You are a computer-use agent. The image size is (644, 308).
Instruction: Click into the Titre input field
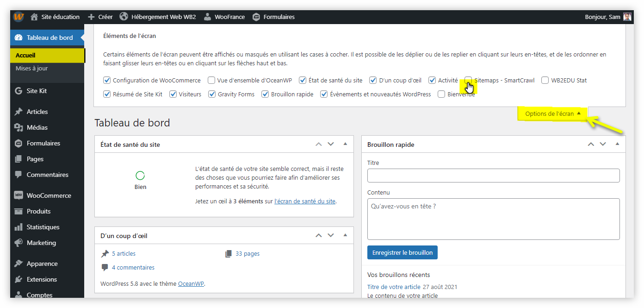pos(493,176)
